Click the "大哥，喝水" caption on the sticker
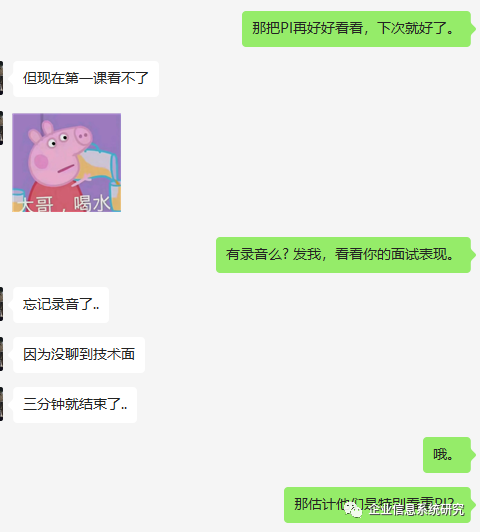480x532 pixels. coord(65,204)
